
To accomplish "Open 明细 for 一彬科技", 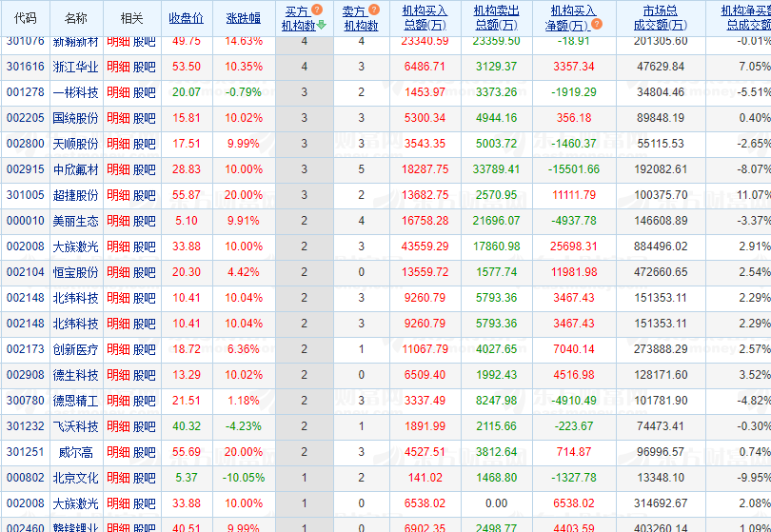I will point(118,92).
